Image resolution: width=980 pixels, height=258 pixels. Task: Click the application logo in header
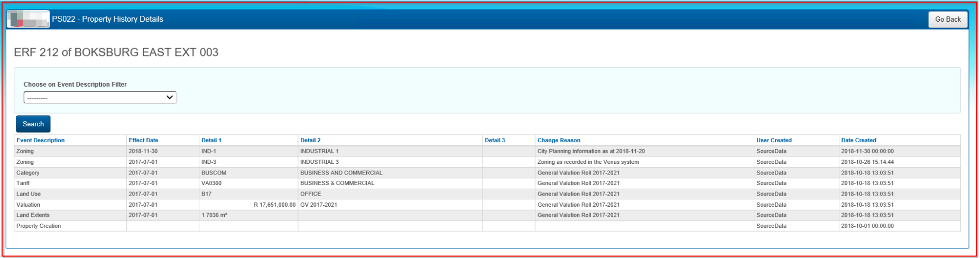(28, 19)
